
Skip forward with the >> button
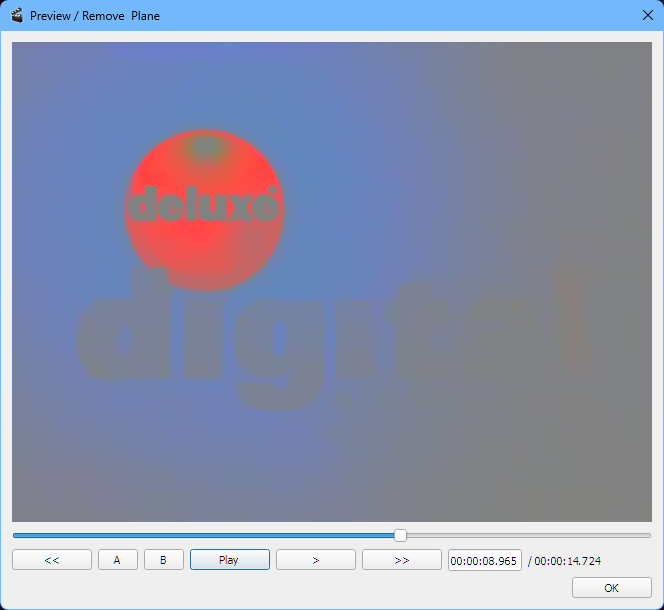point(401,560)
